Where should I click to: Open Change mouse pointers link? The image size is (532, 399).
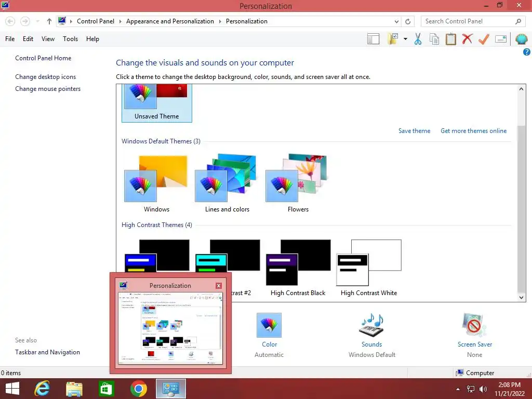click(x=48, y=89)
